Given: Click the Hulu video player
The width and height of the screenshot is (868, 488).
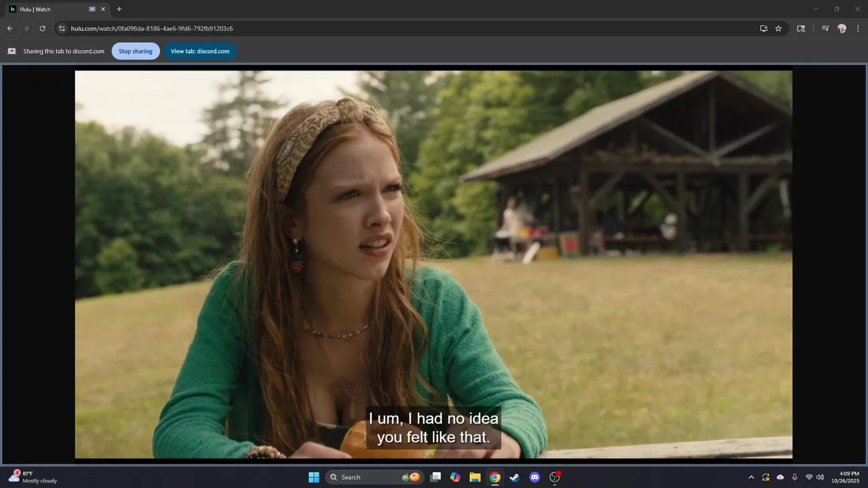Looking at the screenshot, I should [433, 264].
